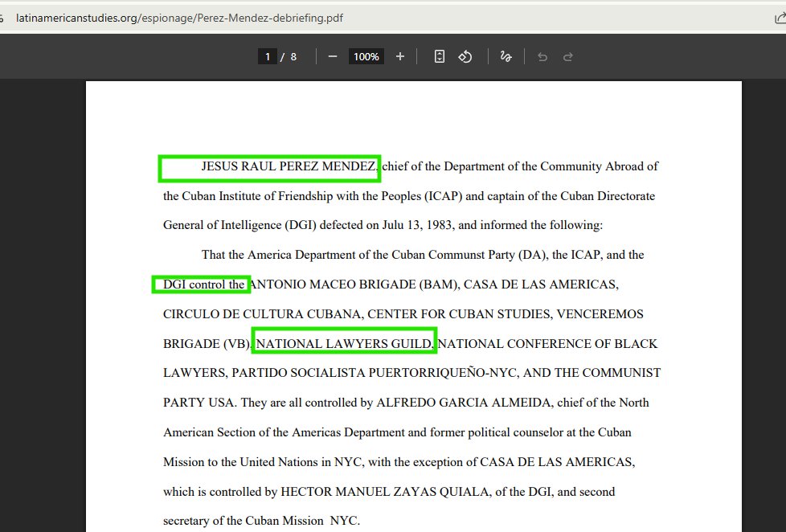Click the URL in the address bar
Screen dimensions: 786x532
(x=179, y=18)
